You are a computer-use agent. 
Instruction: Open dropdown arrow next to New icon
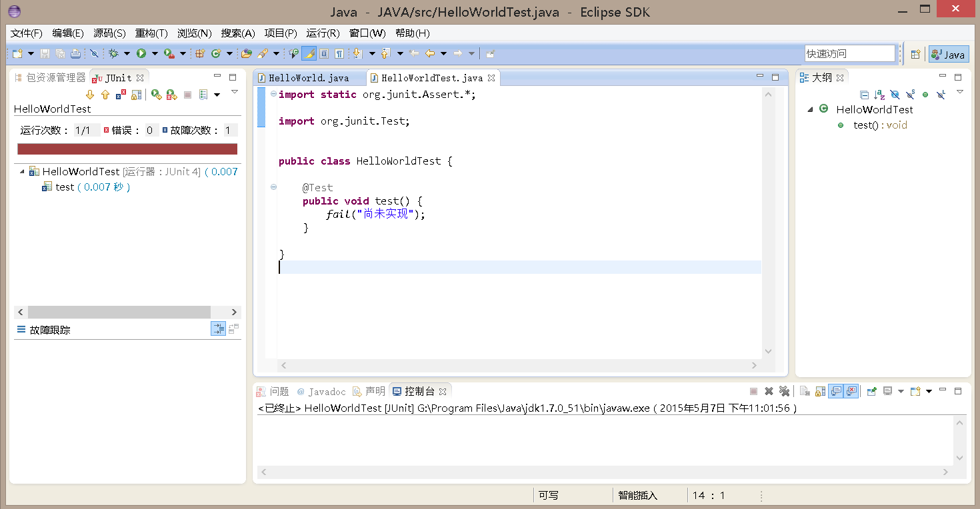[x=31, y=53]
